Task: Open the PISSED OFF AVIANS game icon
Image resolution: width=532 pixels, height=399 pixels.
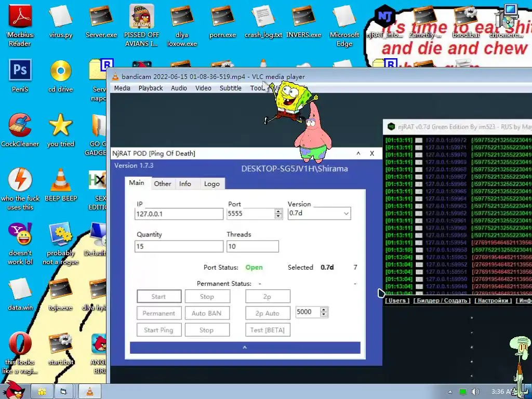Action: [141, 25]
